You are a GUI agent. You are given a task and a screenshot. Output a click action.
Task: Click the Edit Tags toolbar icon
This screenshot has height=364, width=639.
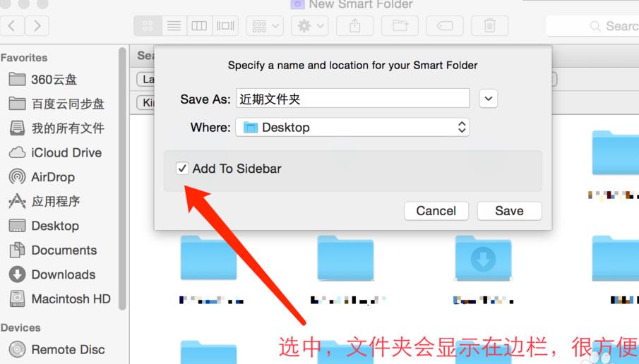pos(445,26)
